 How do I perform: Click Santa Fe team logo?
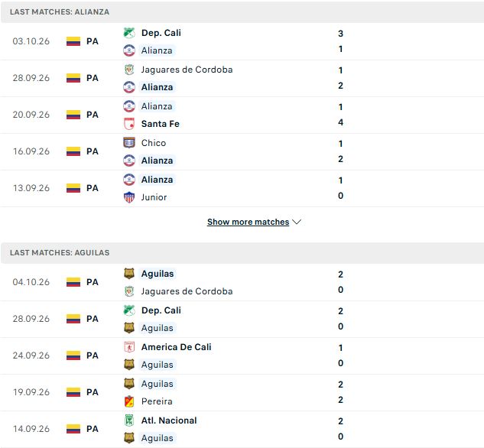pyautogui.click(x=129, y=124)
